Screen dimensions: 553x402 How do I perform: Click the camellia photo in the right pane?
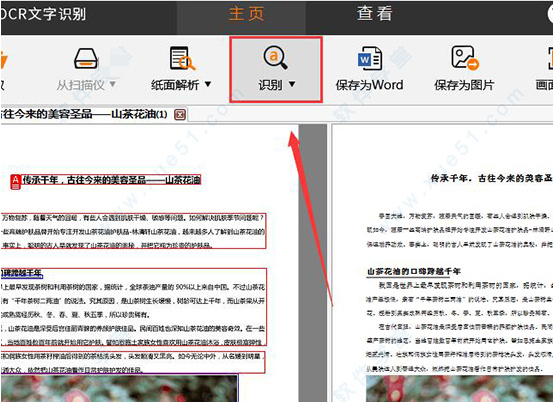pyautogui.click(x=460, y=389)
